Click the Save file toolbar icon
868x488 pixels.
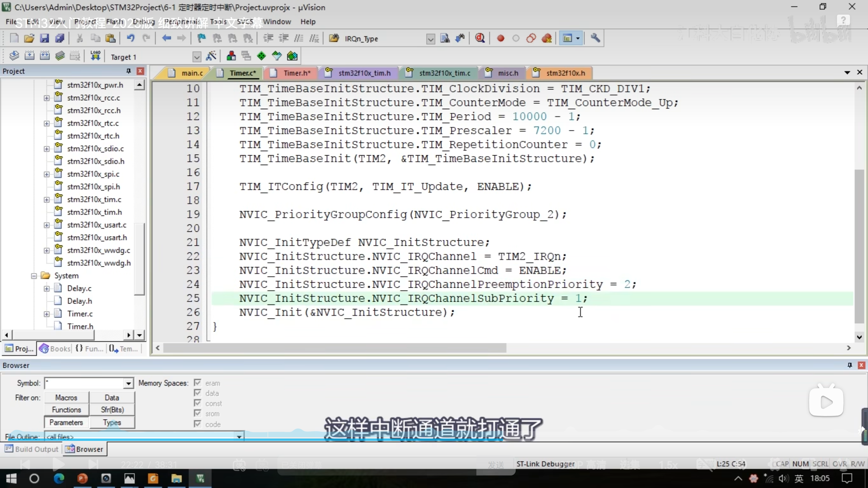click(44, 38)
